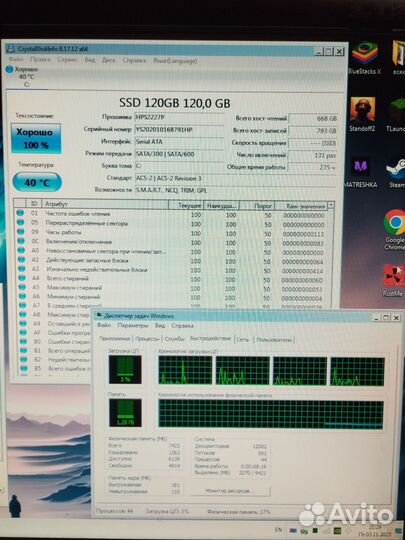Click the blue status circle of disk C:
The width and height of the screenshot is (405, 540).
point(10,69)
